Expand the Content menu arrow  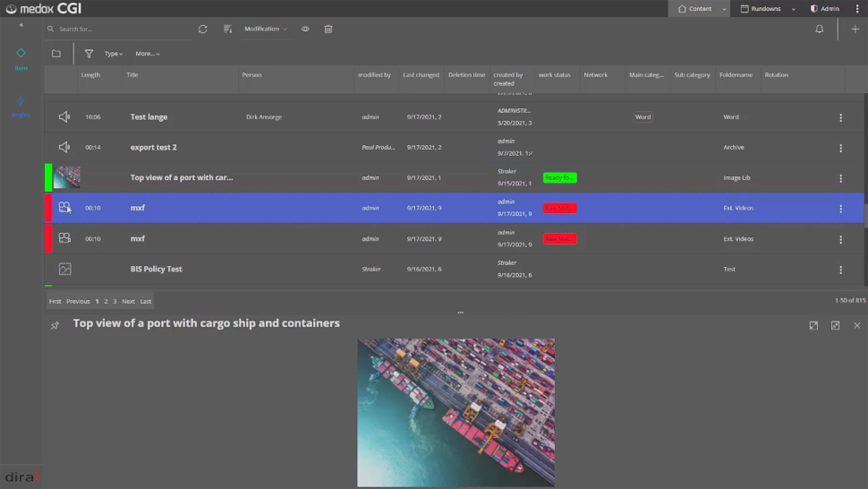click(x=724, y=9)
